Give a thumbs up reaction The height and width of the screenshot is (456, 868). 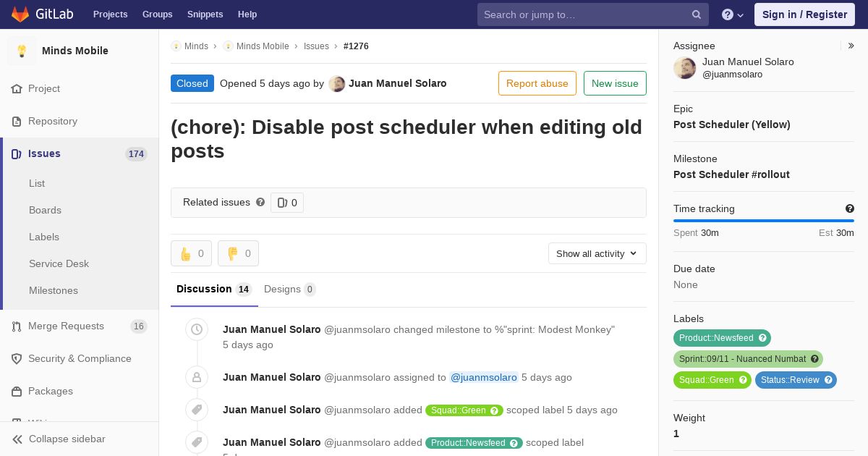coord(191,253)
